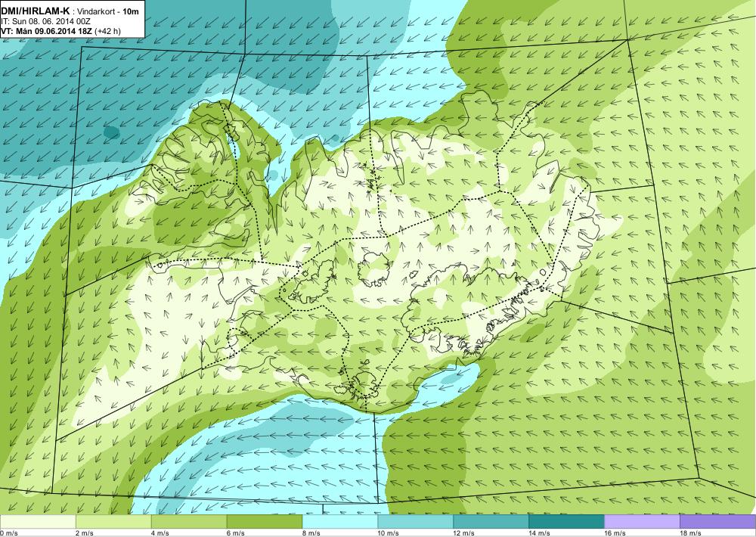Click the 2–4 m/s light green legend swatch
Image resolution: width=756 pixels, height=537 pixels.
[x=113, y=522]
